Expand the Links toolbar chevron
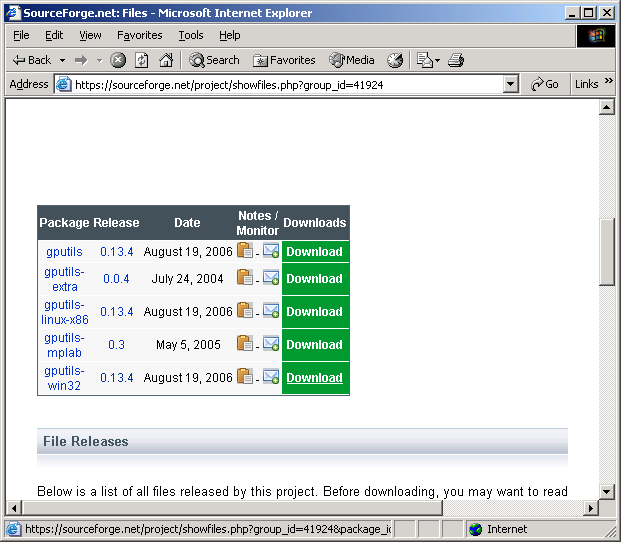This screenshot has width=621, height=542. click(x=608, y=81)
